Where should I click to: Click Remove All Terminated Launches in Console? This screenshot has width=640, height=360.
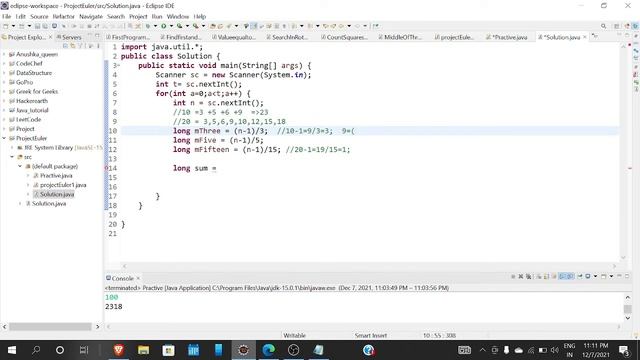coord(529,276)
